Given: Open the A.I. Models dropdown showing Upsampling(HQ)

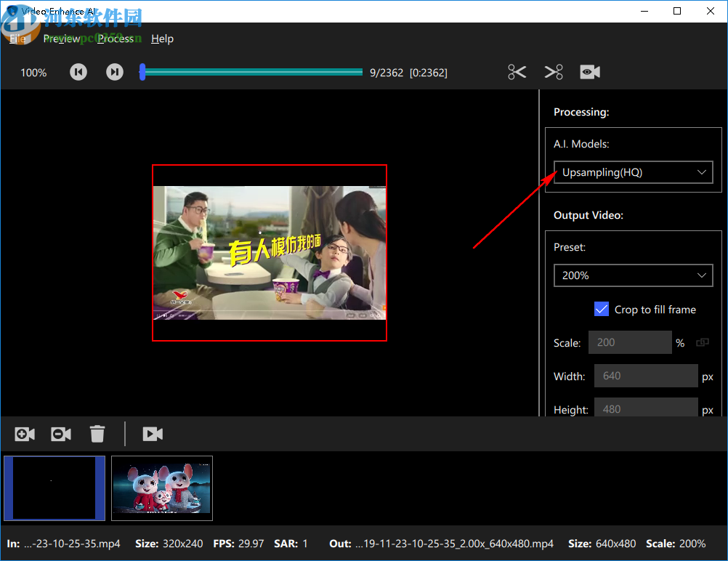Looking at the screenshot, I should [x=632, y=172].
